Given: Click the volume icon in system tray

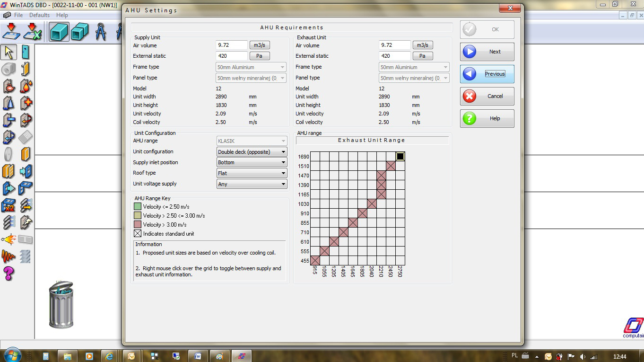Looking at the screenshot, I should [x=583, y=356].
